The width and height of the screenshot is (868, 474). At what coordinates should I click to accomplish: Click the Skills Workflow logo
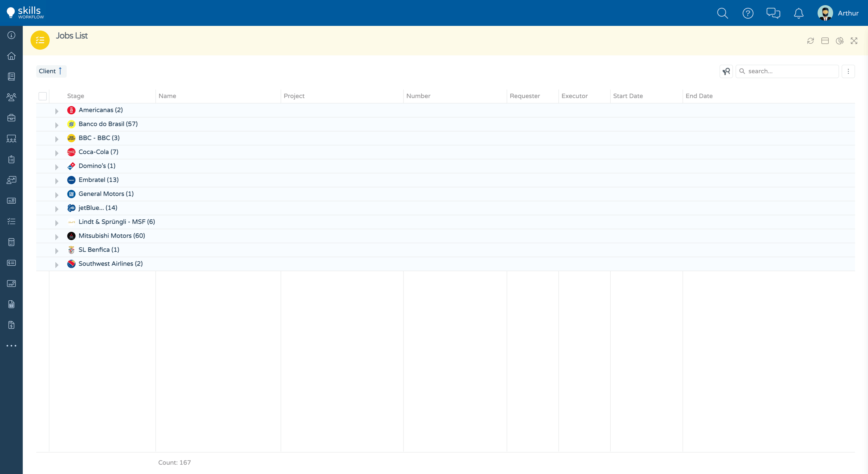click(x=25, y=13)
